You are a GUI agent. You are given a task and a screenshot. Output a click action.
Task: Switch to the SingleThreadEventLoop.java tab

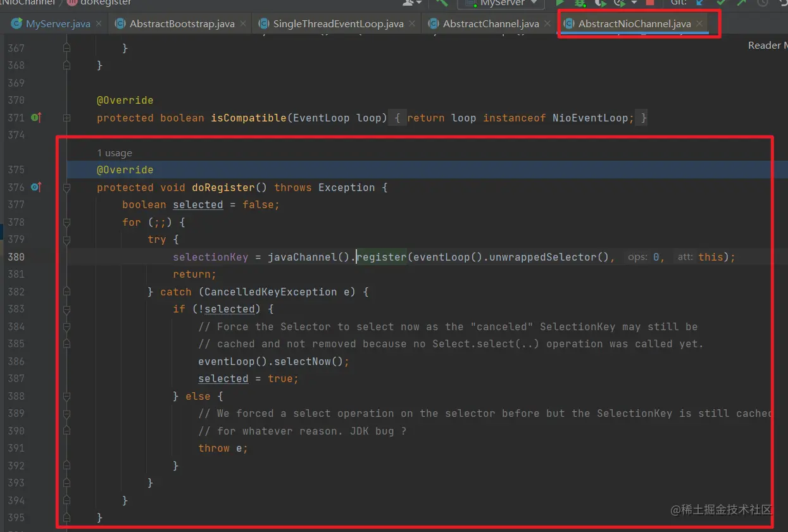[x=338, y=24]
